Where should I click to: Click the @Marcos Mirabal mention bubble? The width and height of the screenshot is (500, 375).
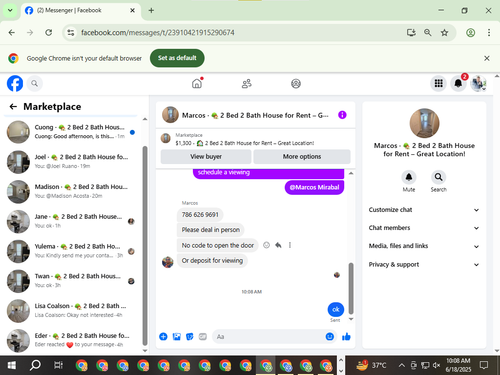(314, 187)
